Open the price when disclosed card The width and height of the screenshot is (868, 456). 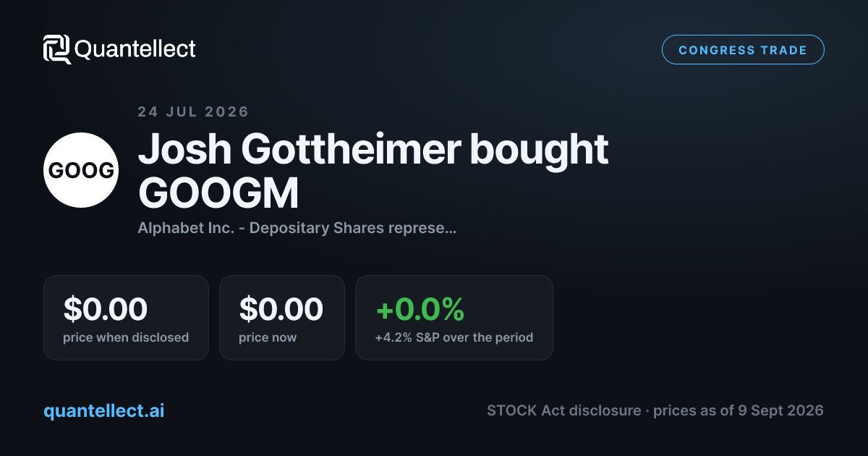(126, 317)
